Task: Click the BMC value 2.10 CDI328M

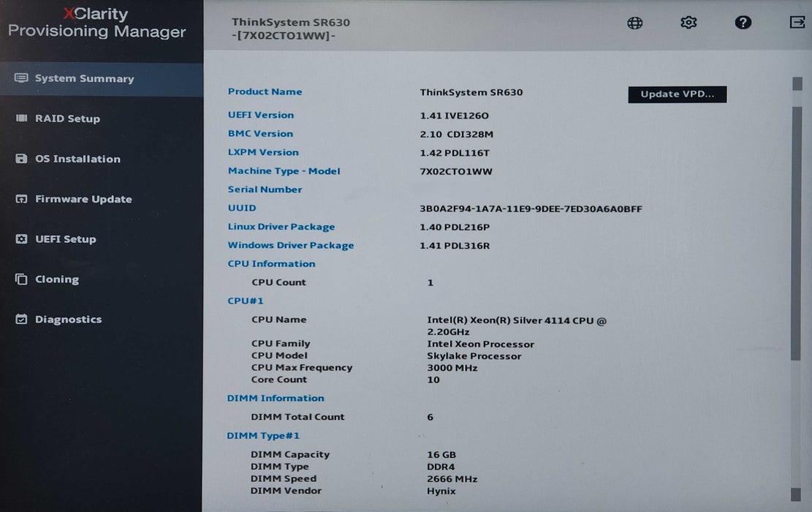Action: coord(456,135)
